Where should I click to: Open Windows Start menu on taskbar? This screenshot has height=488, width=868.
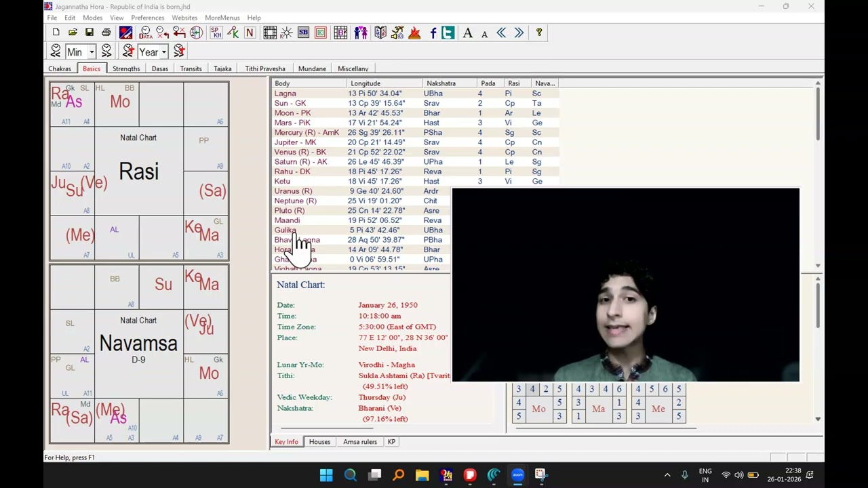click(x=326, y=475)
